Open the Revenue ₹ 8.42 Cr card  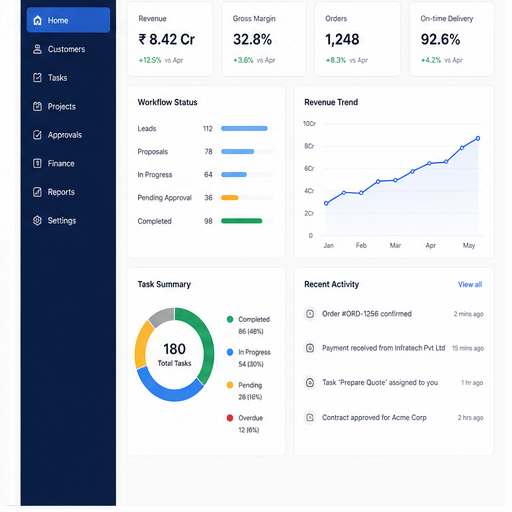170,39
